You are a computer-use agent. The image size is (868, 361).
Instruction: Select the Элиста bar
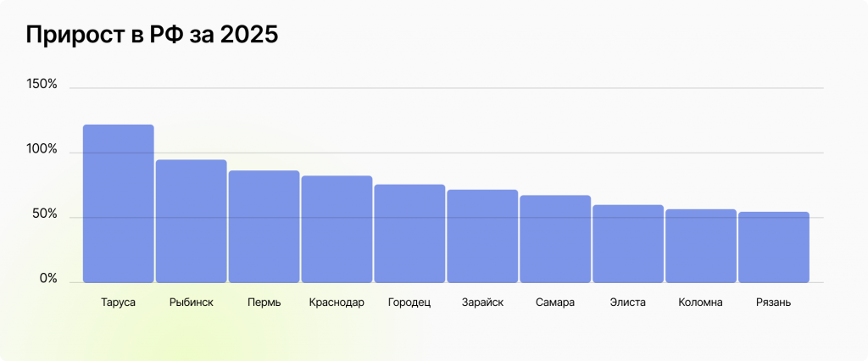(x=628, y=243)
